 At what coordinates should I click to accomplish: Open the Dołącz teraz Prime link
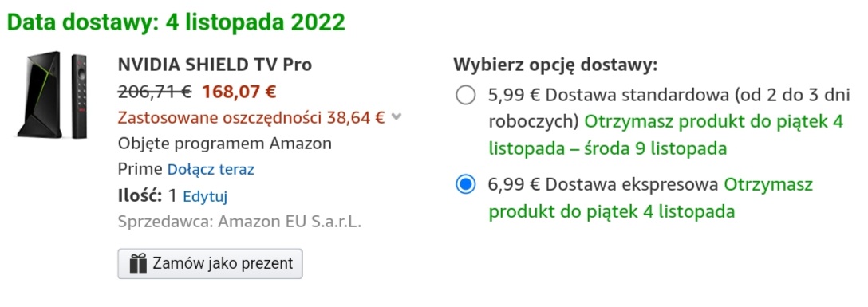(x=211, y=169)
